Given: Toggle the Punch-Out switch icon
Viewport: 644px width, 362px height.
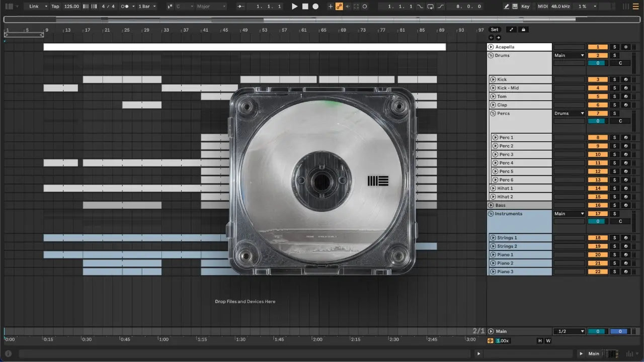Looking at the screenshot, I should coord(441,7).
